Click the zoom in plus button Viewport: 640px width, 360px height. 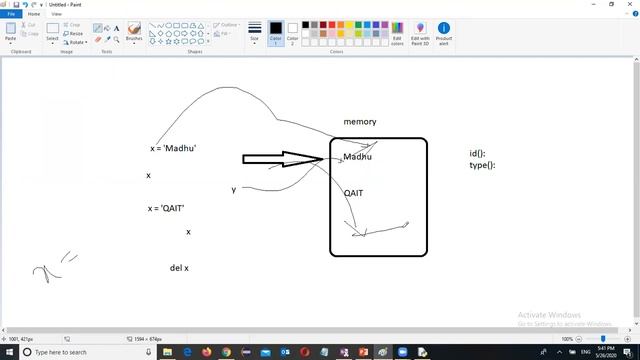[627, 339]
